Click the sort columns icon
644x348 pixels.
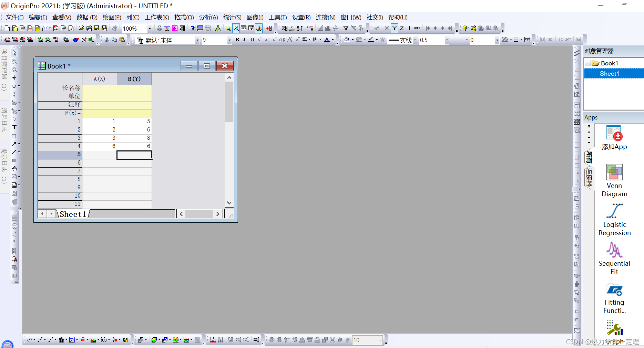[x=300, y=28]
